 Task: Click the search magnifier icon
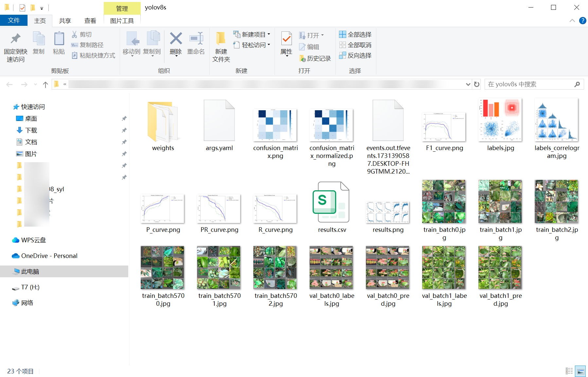(577, 84)
